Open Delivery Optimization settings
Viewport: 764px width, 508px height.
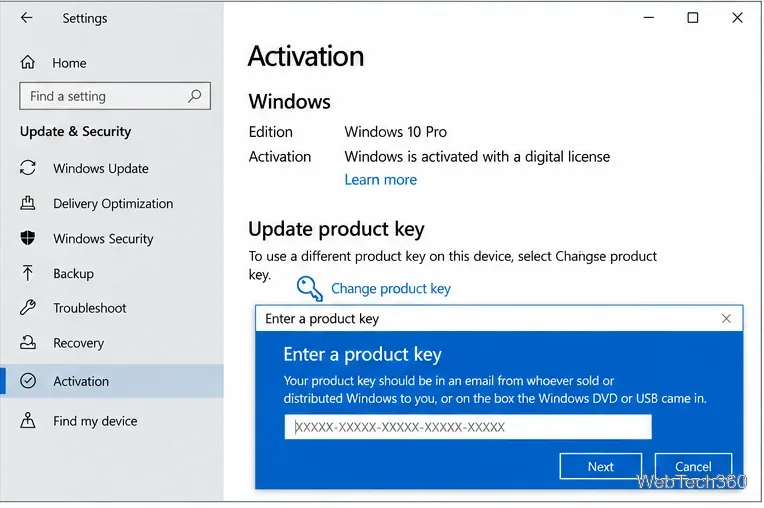point(113,204)
